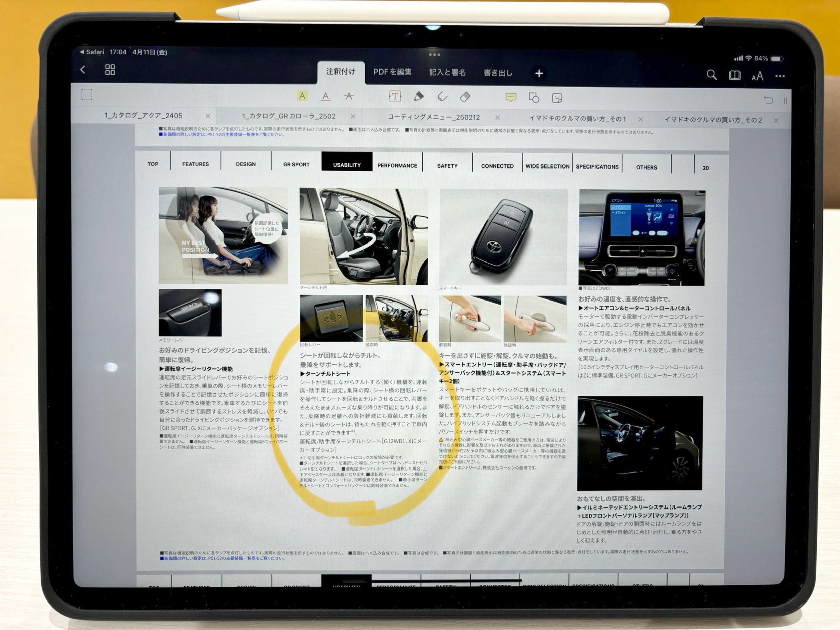
Task: Open the sticker tool
Action: coord(557,98)
